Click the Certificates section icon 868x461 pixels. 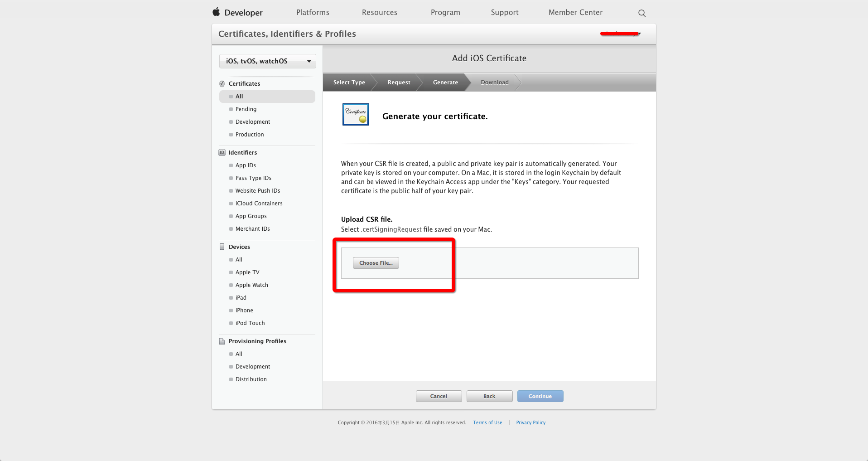[222, 84]
